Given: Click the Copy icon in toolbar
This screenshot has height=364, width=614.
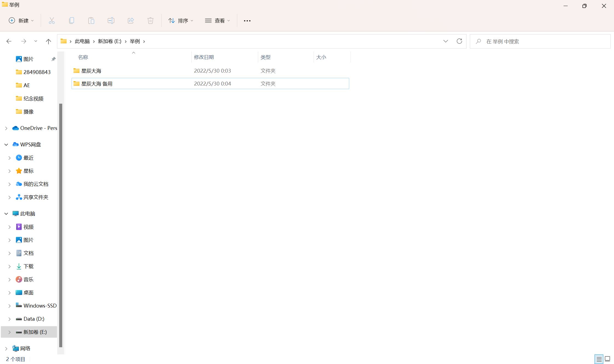Looking at the screenshot, I should (72, 21).
